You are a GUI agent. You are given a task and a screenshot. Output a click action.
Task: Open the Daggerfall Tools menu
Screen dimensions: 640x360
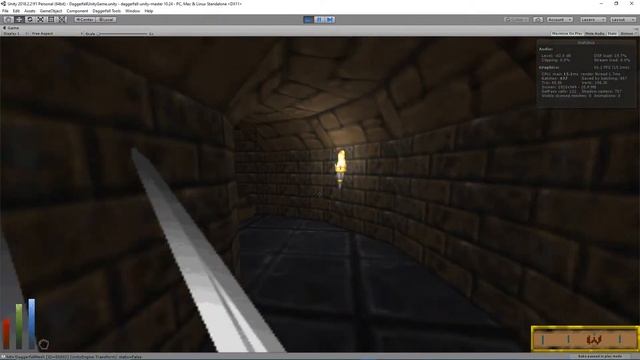[x=107, y=11]
